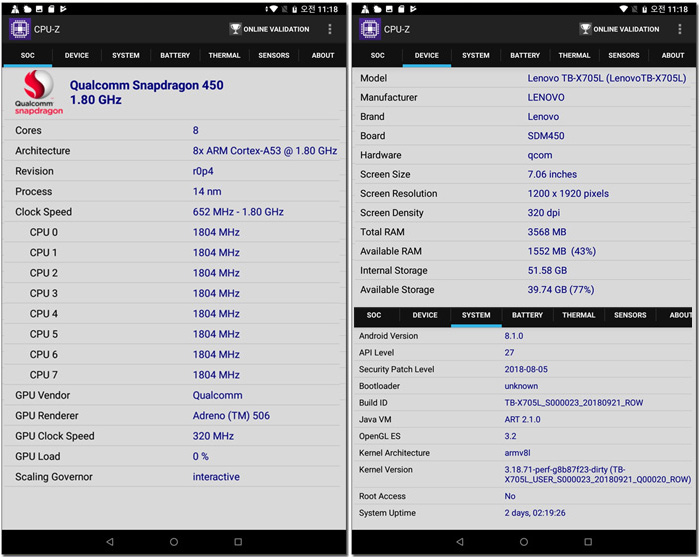Click the 'SDM450' board value
700x560 pixels.
coord(546,136)
